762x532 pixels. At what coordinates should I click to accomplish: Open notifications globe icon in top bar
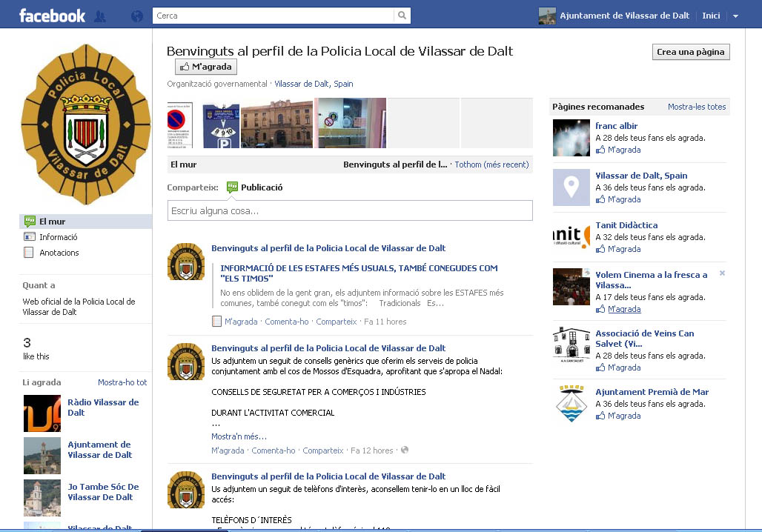tap(137, 16)
